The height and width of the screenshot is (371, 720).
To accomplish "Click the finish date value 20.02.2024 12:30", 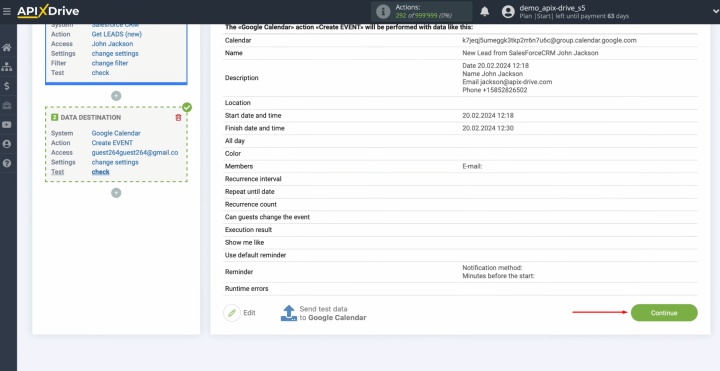I will click(488, 128).
